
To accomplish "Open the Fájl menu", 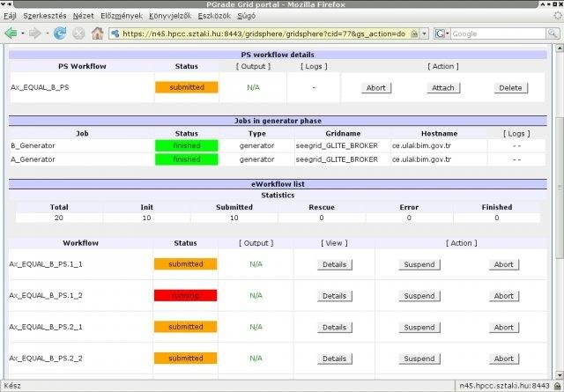I will (x=10, y=16).
